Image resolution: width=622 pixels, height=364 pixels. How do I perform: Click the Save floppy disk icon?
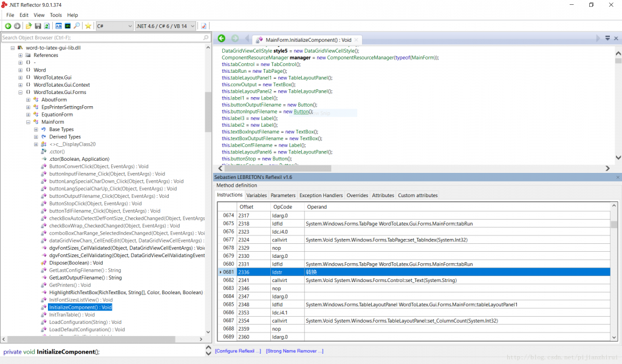38,26
